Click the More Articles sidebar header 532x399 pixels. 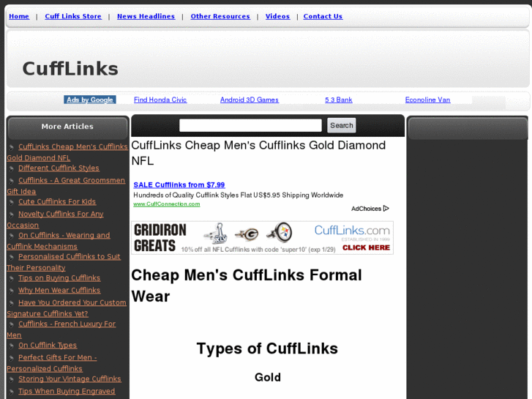tap(67, 127)
